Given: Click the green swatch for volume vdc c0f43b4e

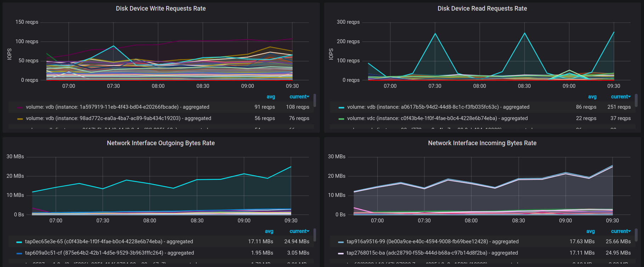Looking at the screenshot, I should [341, 119].
